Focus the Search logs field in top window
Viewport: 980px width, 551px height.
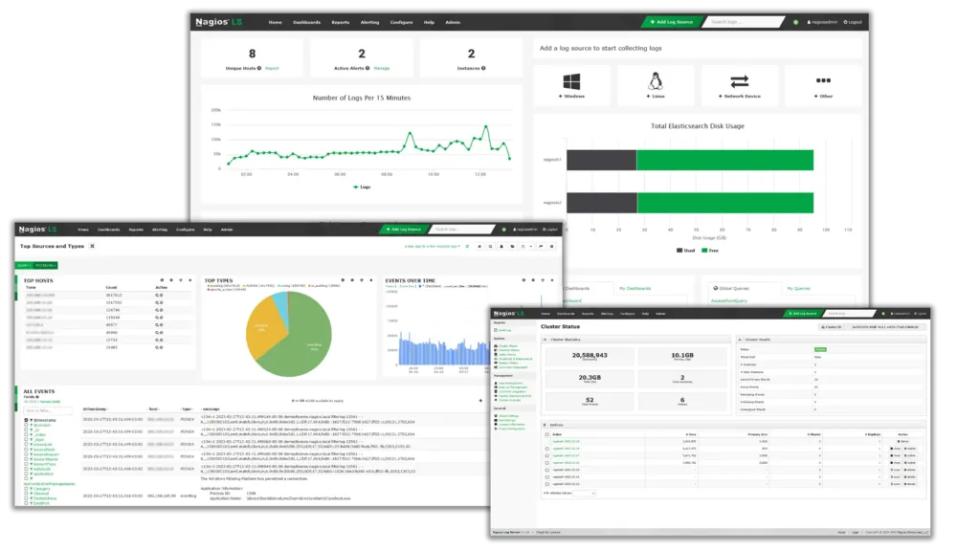click(x=744, y=22)
